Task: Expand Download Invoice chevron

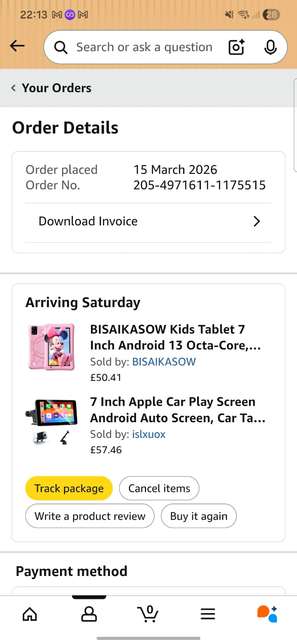Action: click(x=257, y=221)
